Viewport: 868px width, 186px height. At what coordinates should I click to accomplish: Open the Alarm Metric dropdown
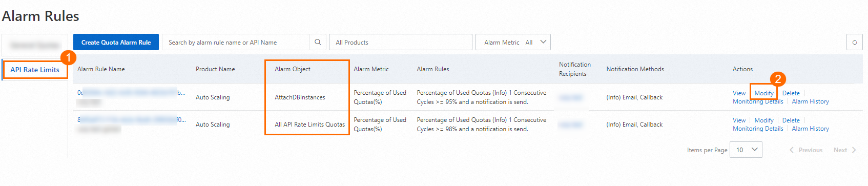pyautogui.click(x=513, y=43)
